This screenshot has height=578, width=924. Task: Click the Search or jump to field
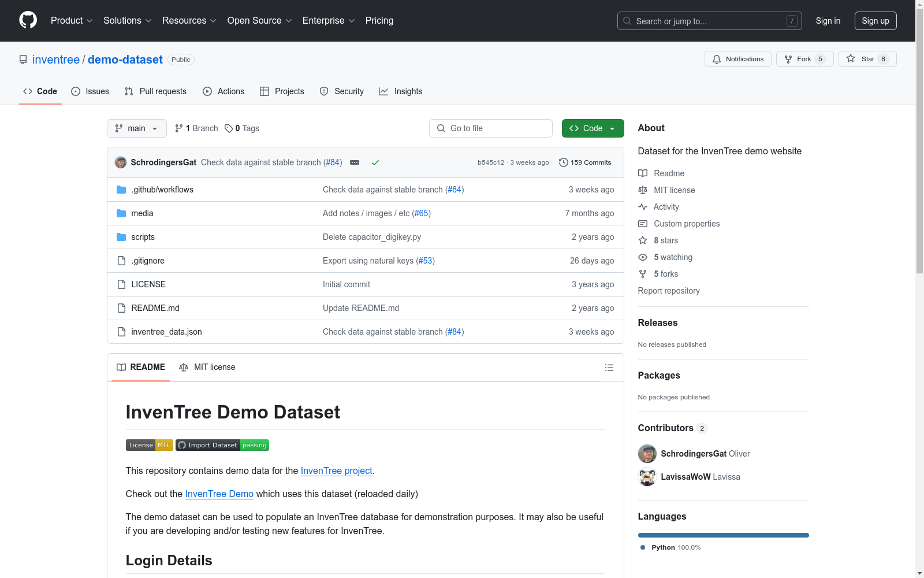point(710,21)
